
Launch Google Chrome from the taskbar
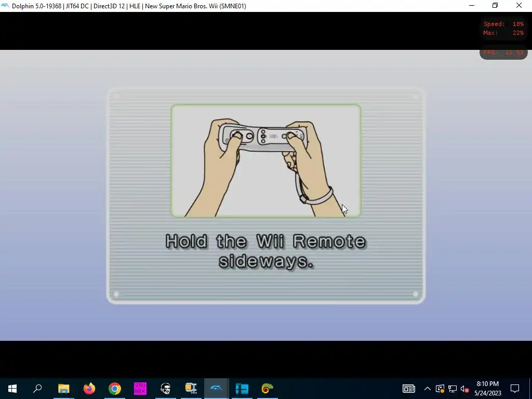coord(115,389)
